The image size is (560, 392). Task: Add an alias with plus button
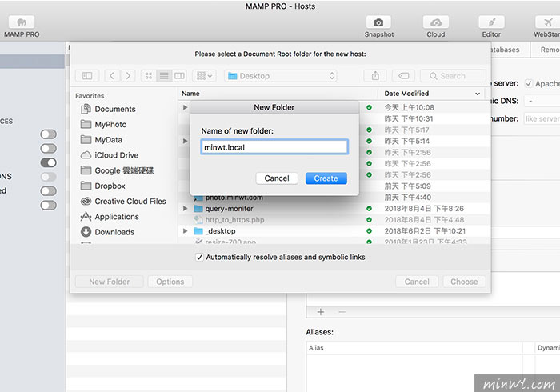[321, 312]
